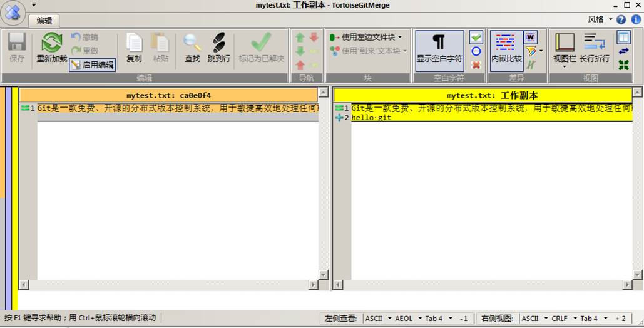Toggle 长行折行 line wrap

595,48
